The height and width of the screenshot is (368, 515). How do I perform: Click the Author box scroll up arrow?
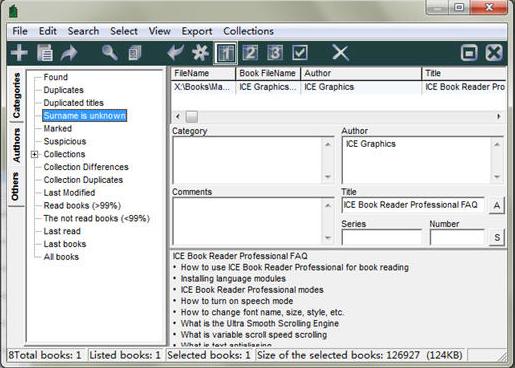[497, 144]
